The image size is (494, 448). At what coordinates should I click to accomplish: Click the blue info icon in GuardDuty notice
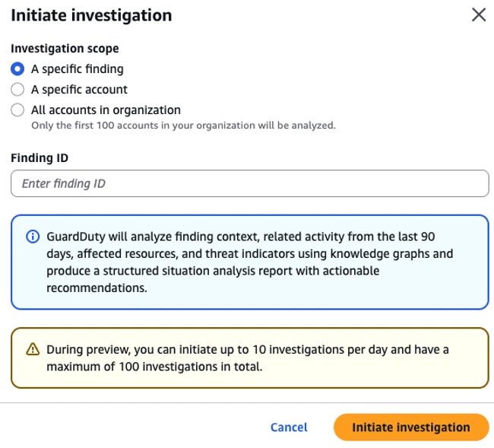(33, 237)
